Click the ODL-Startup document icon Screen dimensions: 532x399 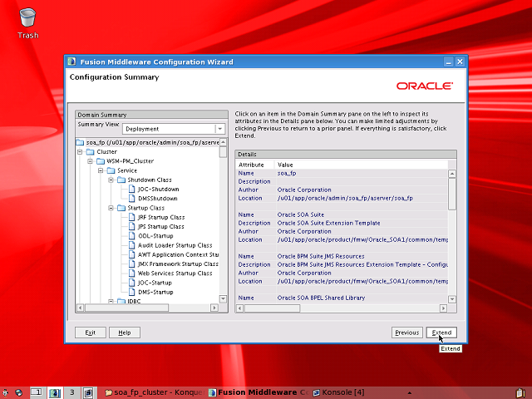[x=132, y=236]
